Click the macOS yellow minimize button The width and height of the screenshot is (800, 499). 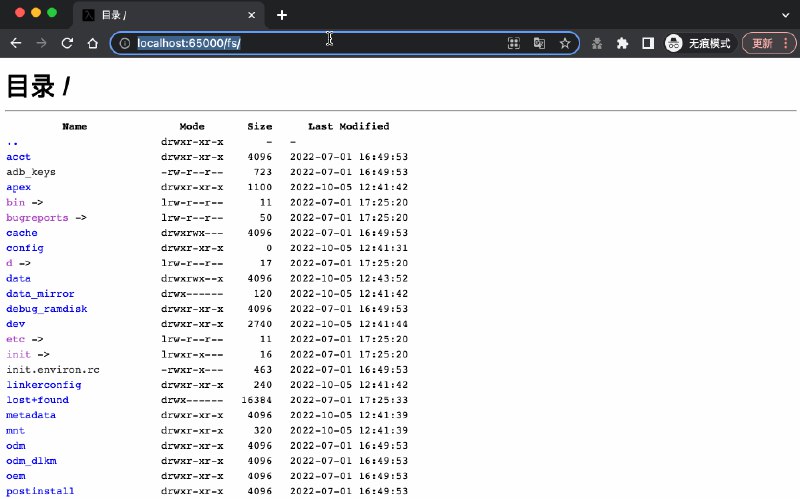pos(36,13)
